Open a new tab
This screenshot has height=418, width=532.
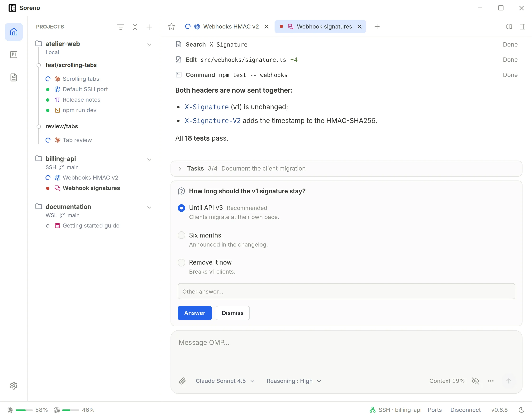point(377,27)
